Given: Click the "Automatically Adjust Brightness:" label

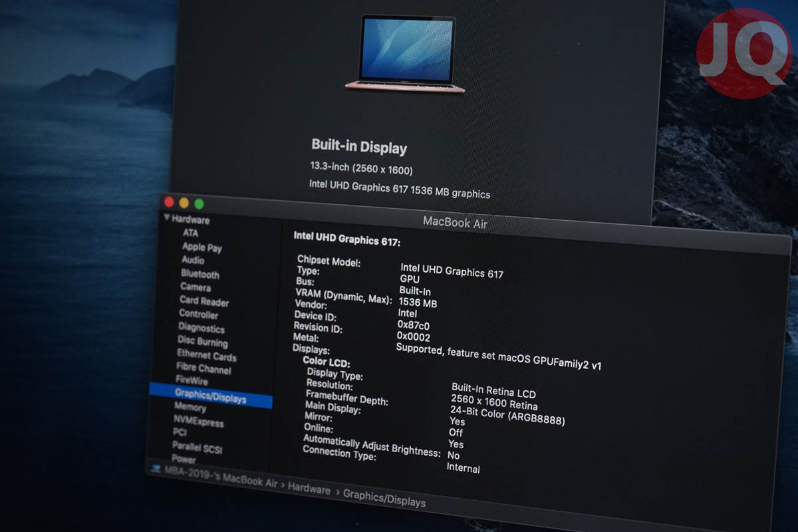Looking at the screenshot, I should [372, 446].
